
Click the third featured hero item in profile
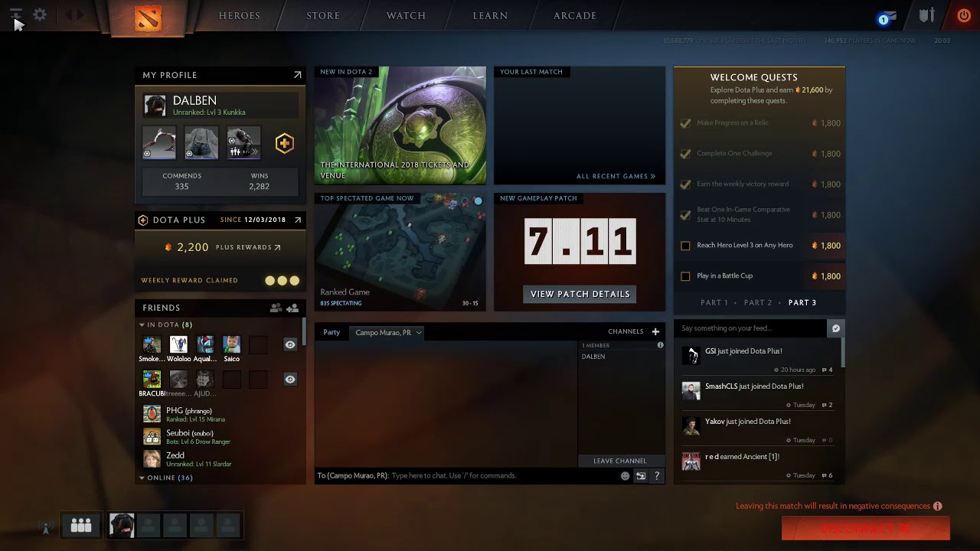(x=243, y=143)
